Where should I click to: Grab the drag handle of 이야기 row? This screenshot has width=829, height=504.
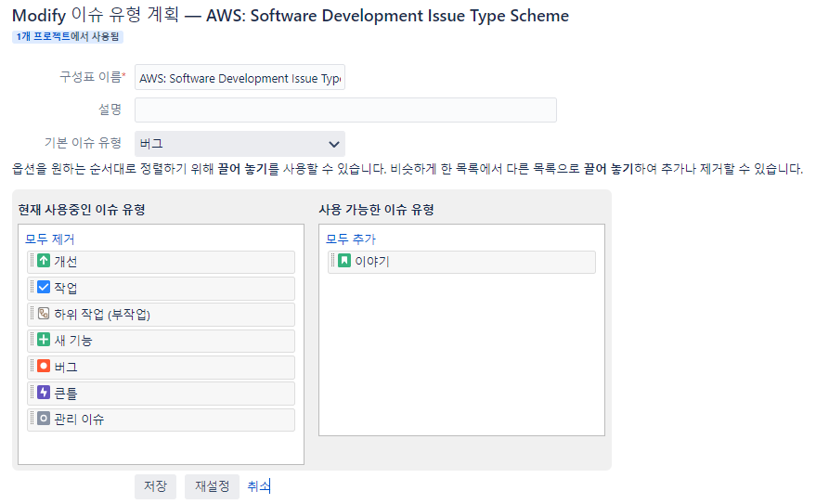(332, 260)
